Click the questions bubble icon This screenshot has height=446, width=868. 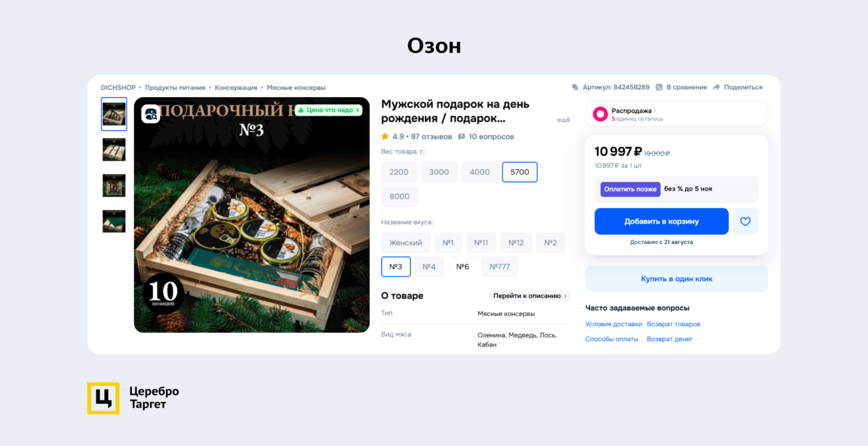click(x=461, y=137)
